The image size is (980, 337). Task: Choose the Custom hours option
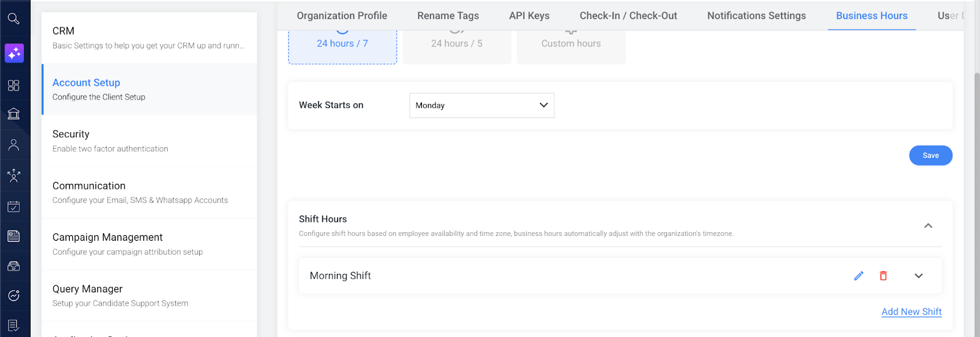pos(571,44)
